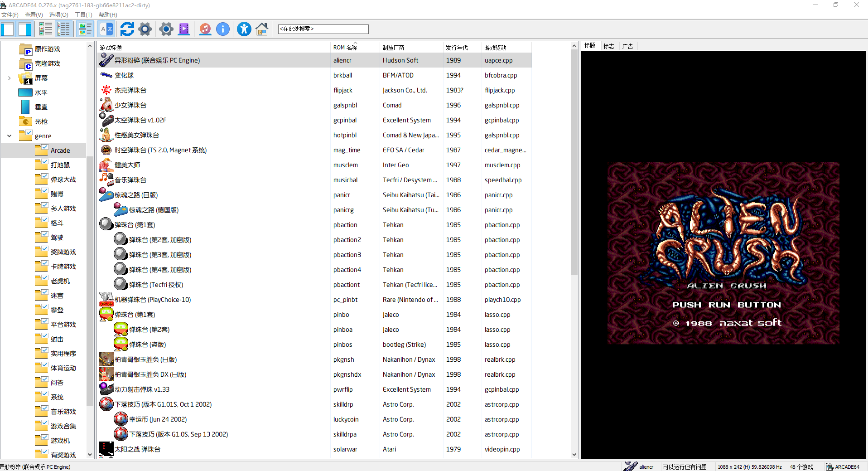This screenshot has height=471, width=868.
Task: Select the Arcade genre folder
Action: click(x=53, y=151)
